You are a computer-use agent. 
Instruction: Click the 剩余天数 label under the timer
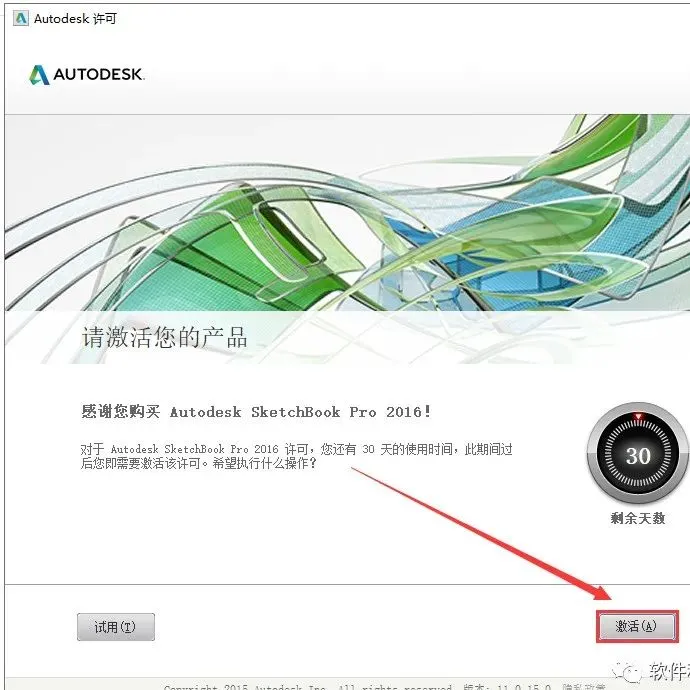(638, 518)
